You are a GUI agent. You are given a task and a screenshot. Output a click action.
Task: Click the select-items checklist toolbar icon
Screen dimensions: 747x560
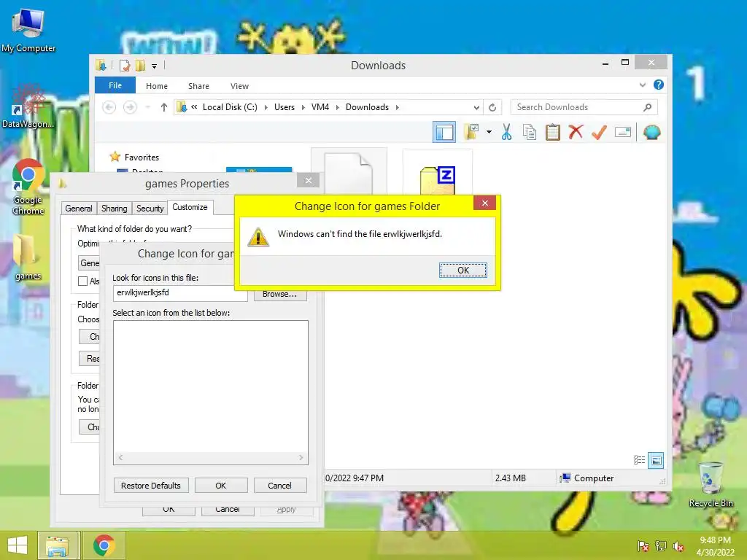click(471, 132)
